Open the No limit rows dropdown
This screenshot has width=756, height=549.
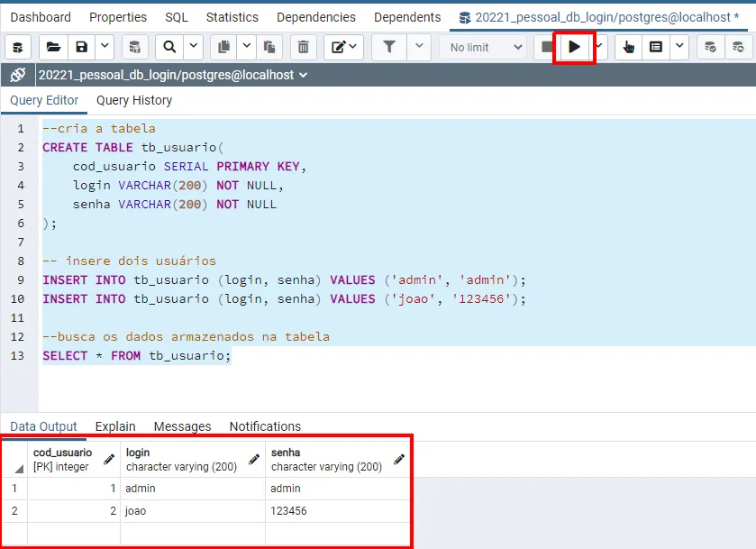(484, 47)
